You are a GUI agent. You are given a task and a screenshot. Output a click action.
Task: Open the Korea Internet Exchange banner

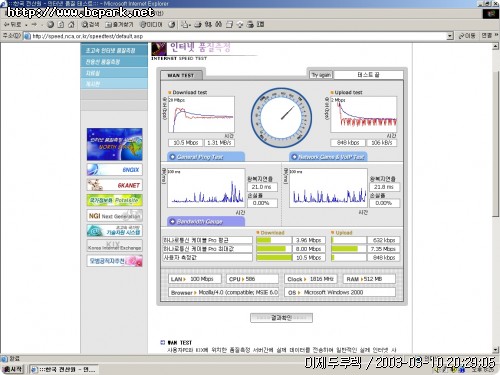114,246
